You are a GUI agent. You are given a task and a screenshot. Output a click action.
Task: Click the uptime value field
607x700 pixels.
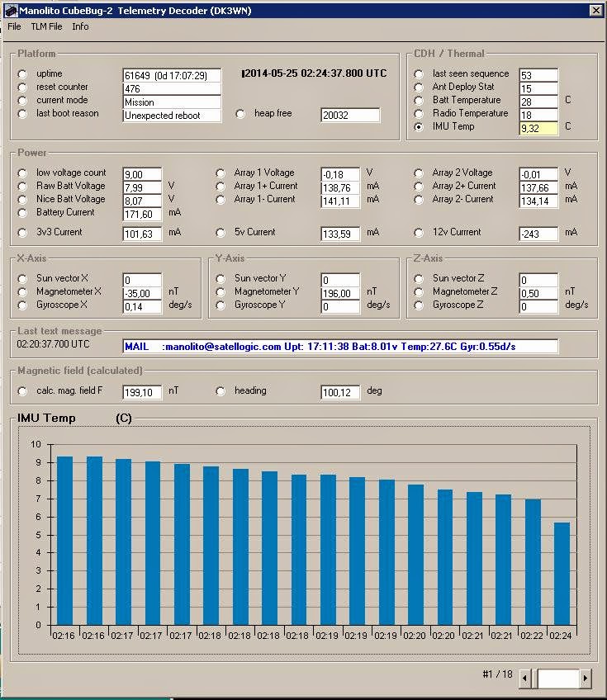pos(172,75)
